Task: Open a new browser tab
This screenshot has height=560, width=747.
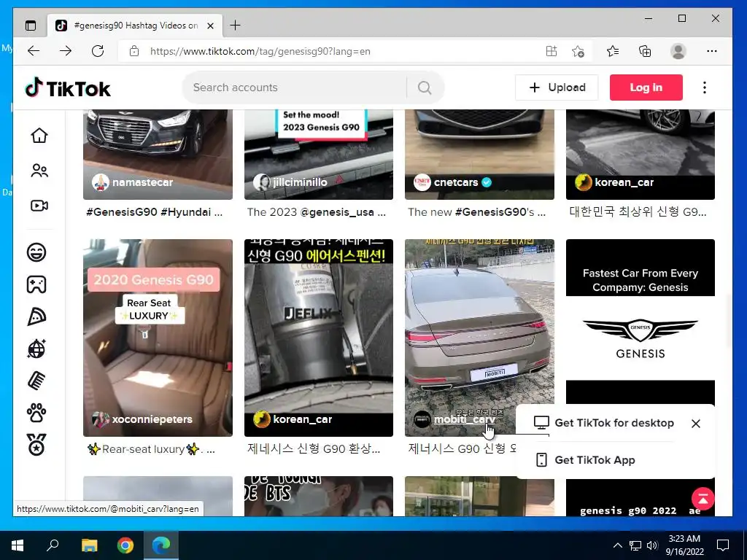Action: click(x=236, y=26)
